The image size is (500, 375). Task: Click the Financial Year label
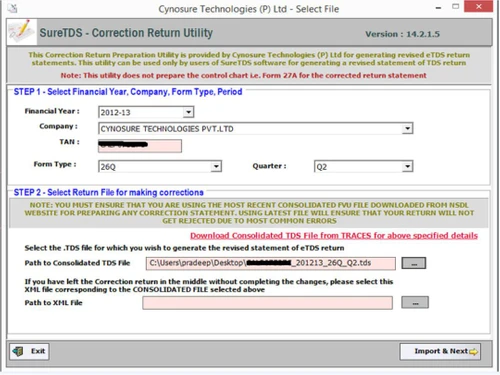click(52, 111)
